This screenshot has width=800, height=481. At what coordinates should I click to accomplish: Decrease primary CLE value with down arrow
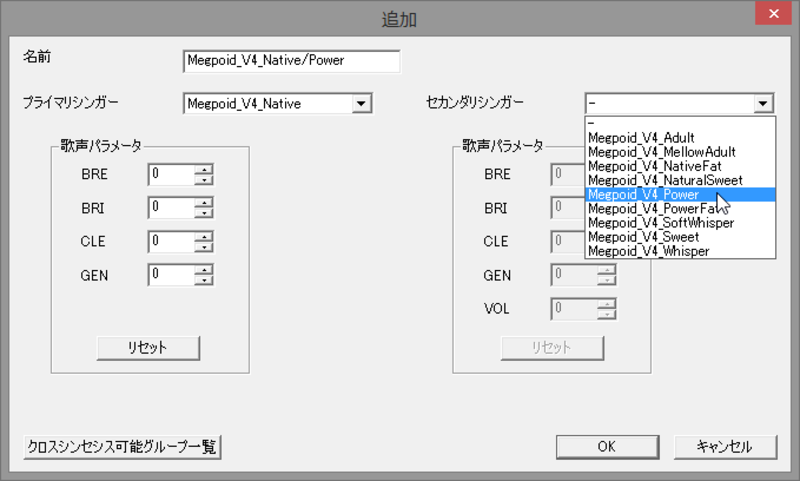coord(204,247)
